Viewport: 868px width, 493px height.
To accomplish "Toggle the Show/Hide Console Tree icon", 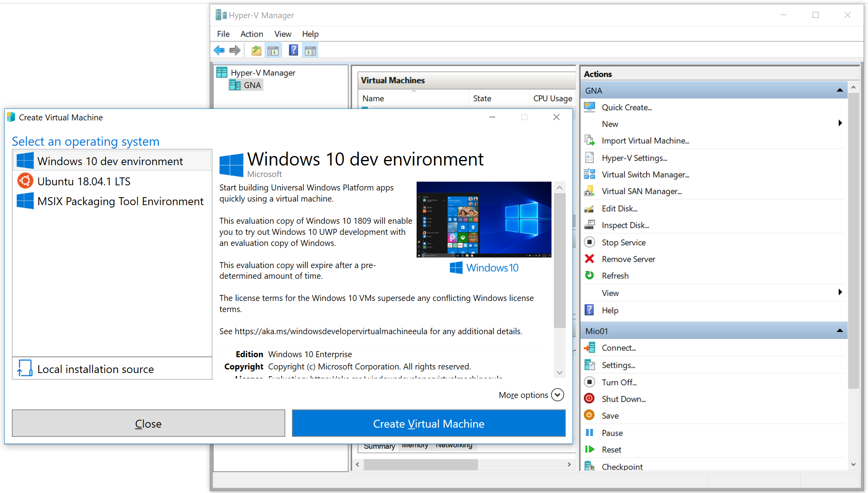I will pos(273,50).
